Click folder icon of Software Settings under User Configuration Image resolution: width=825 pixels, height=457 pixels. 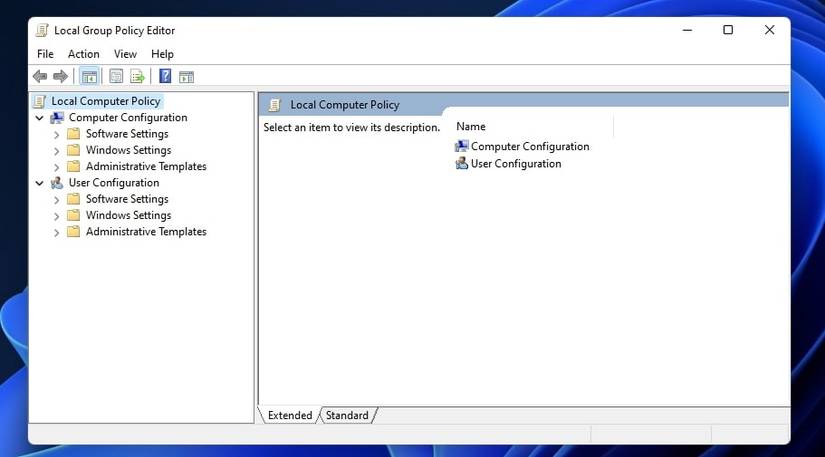tap(74, 199)
